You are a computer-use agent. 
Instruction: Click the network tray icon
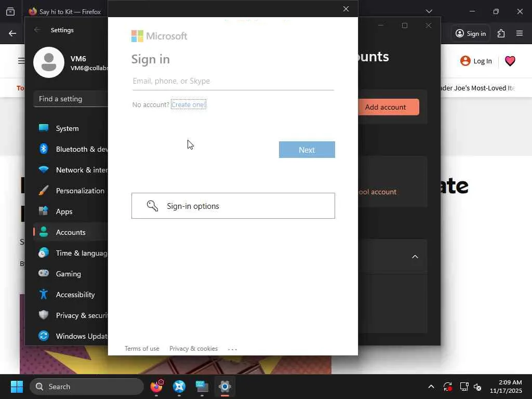click(463, 387)
